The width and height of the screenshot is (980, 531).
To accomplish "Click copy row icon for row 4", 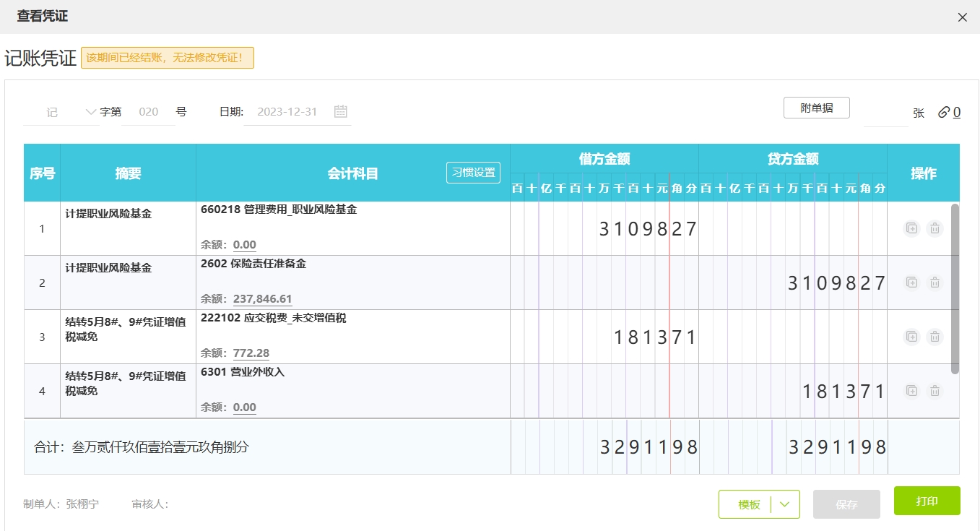I will [911, 391].
